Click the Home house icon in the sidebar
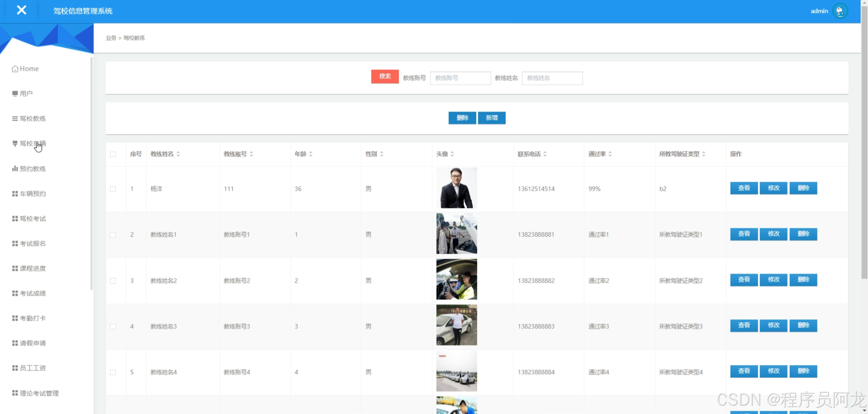Image resolution: width=868 pixels, height=414 pixels. pos(15,69)
